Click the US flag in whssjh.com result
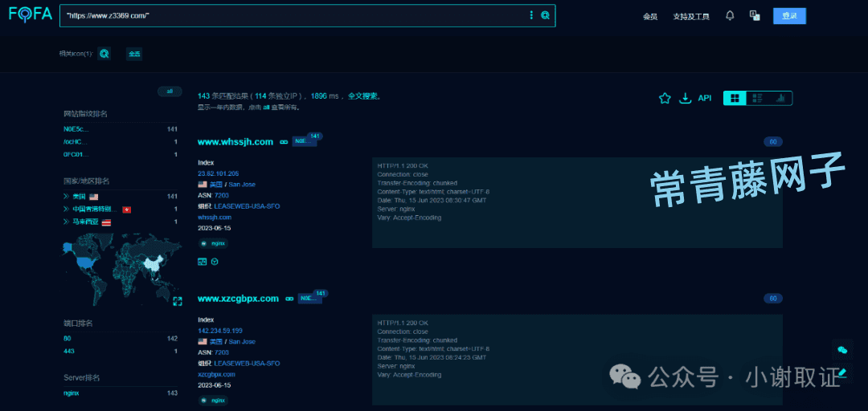This screenshot has height=411, width=868. coord(202,184)
